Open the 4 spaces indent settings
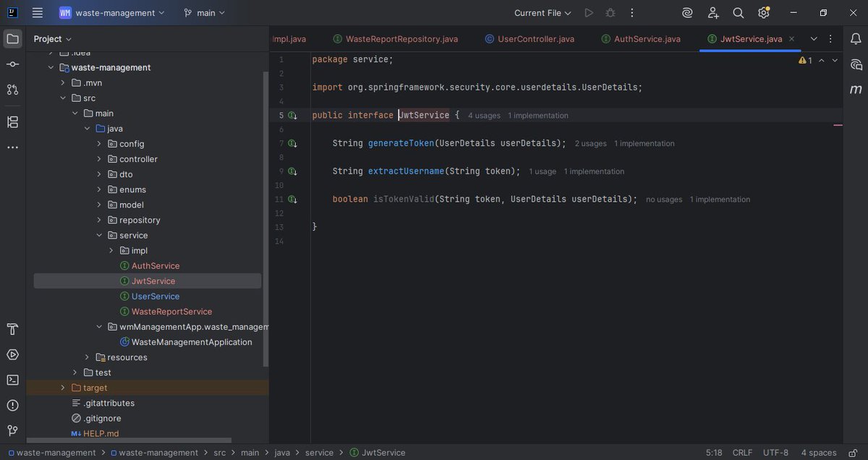 pos(818,453)
